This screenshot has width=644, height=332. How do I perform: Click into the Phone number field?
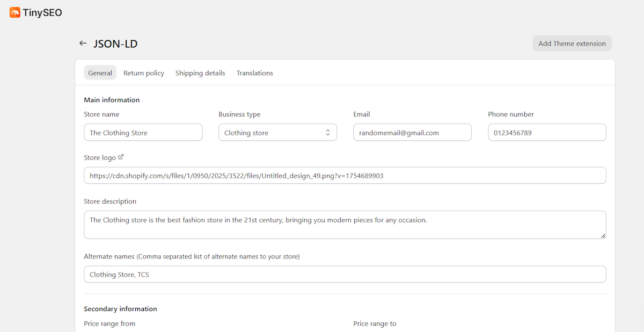(x=547, y=133)
